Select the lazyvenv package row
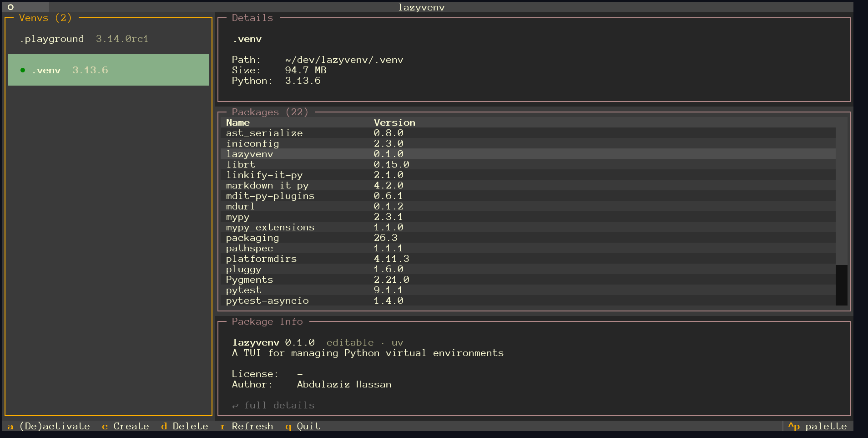Screen dimensions: 868x438 pos(528,154)
